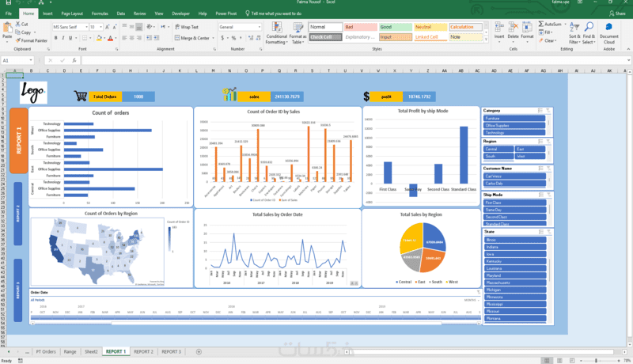633x364 pixels.
Task: Expand the General number format dropdown
Action: pos(260,27)
